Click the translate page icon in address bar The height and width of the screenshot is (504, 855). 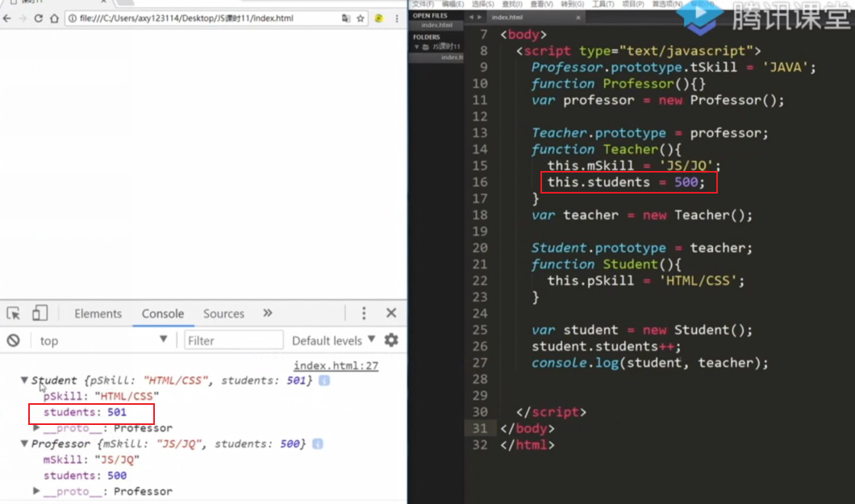[x=346, y=18]
